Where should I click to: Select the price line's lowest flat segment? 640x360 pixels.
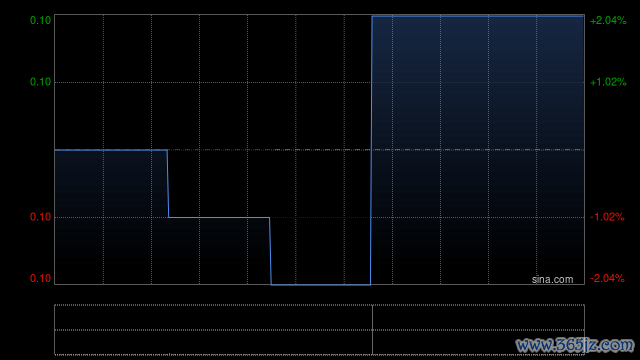tap(321, 284)
